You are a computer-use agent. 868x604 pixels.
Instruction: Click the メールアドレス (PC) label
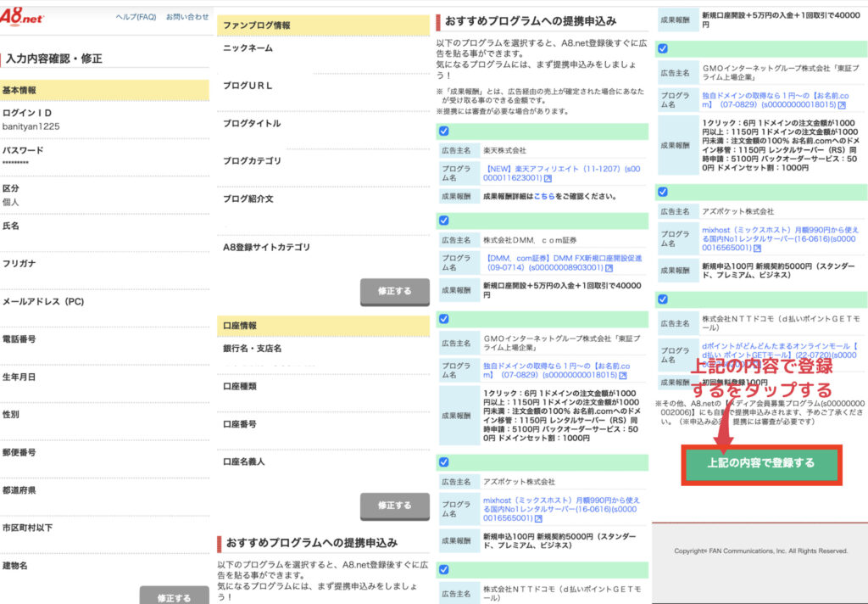click(x=43, y=302)
